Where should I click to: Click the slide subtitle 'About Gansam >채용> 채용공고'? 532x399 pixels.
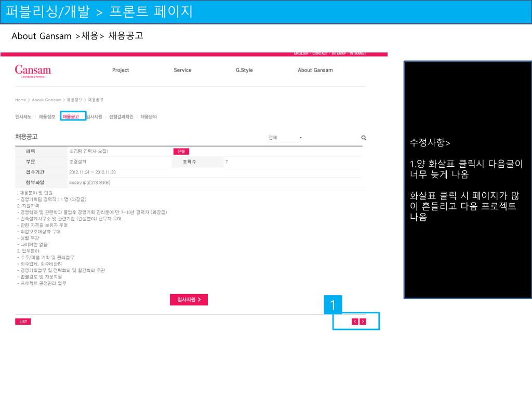tap(77, 36)
